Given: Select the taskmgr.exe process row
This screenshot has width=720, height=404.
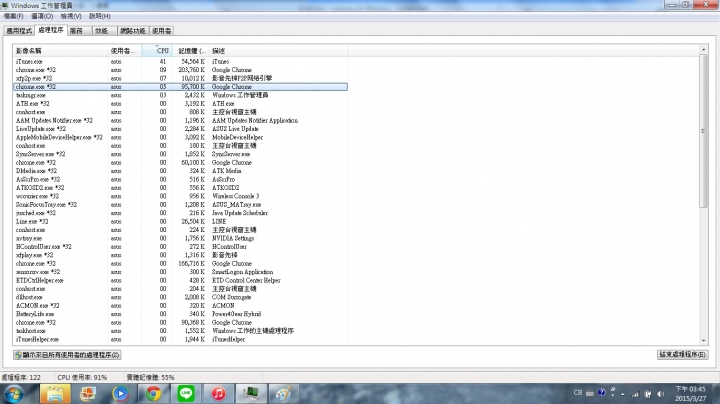Looking at the screenshot, I should [180, 95].
